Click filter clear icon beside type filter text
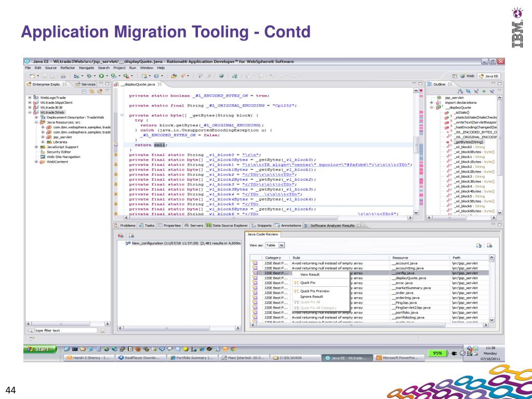 coord(103,330)
